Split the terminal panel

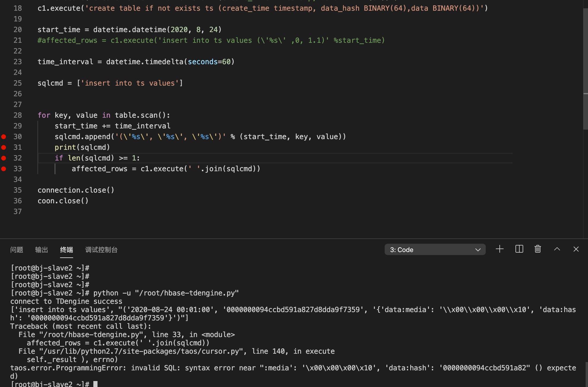click(x=519, y=249)
